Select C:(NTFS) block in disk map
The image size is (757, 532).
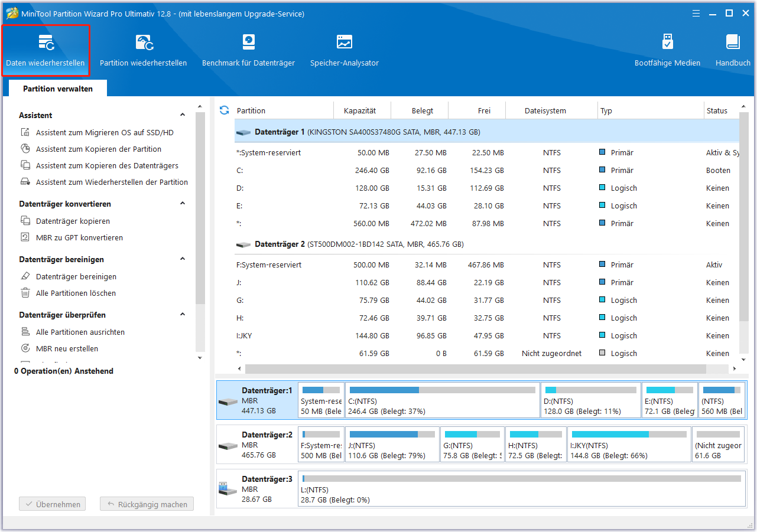tap(443, 400)
